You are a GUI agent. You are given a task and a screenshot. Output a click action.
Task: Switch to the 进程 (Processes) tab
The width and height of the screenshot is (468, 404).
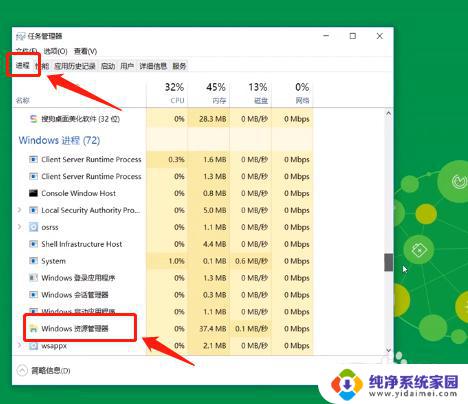(x=23, y=66)
